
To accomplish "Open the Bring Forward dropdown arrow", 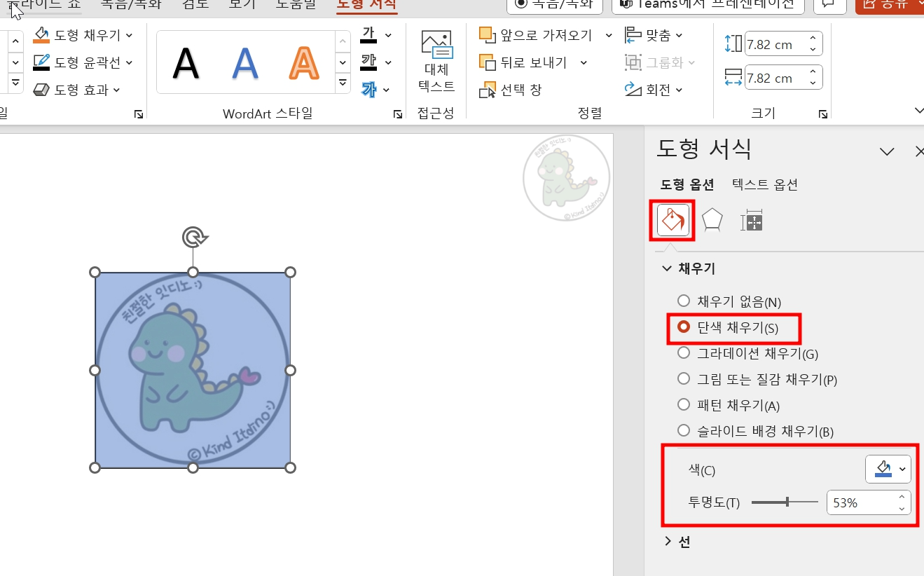I will (609, 35).
